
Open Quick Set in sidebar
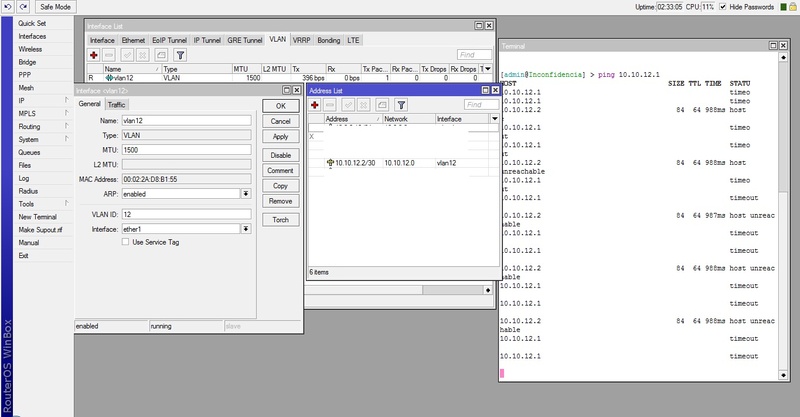click(x=32, y=23)
